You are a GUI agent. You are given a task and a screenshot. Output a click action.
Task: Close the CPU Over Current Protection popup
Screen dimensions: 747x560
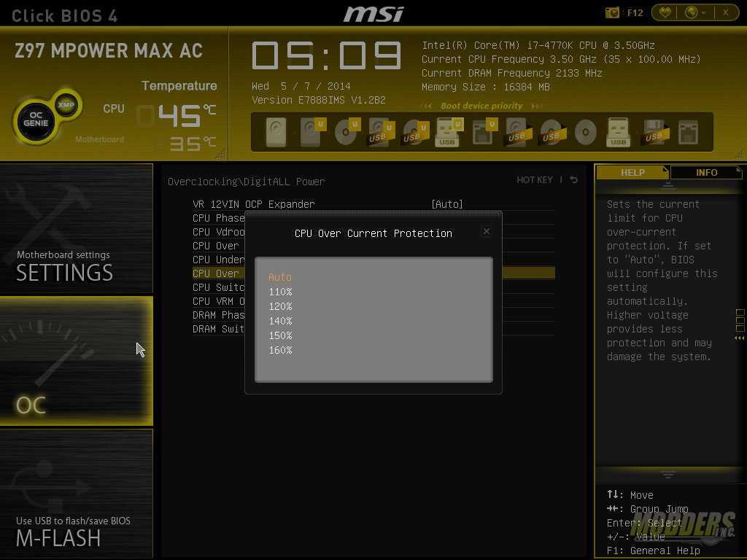click(487, 231)
